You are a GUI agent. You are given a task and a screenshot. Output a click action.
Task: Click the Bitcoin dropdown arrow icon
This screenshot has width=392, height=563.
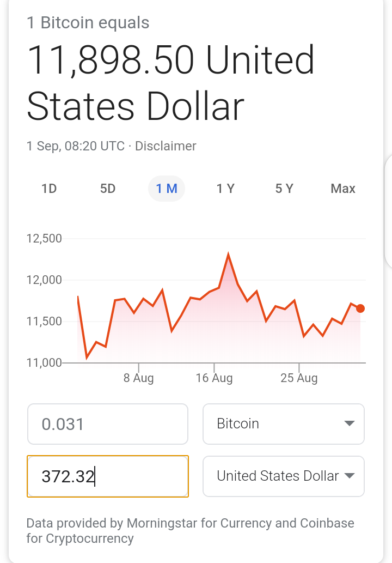pos(350,423)
